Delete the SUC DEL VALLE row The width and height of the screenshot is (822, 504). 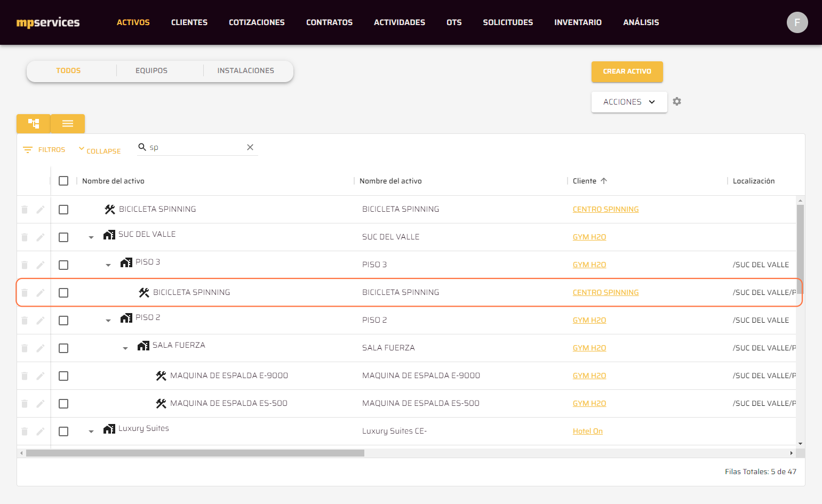tap(25, 237)
